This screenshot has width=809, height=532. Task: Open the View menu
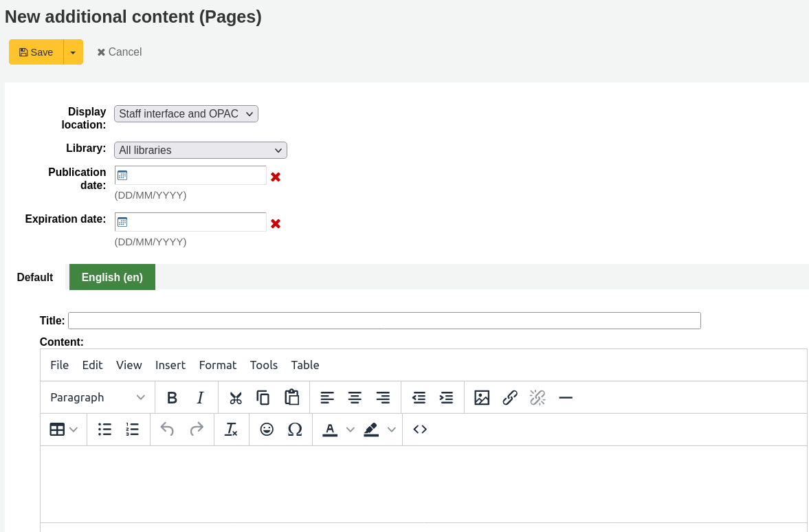pos(129,366)
